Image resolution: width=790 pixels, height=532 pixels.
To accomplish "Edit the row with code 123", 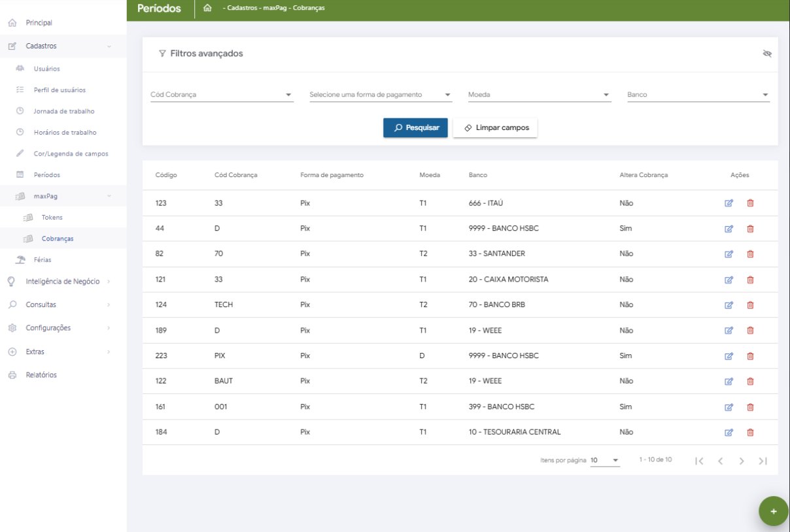I will (729, 203).
